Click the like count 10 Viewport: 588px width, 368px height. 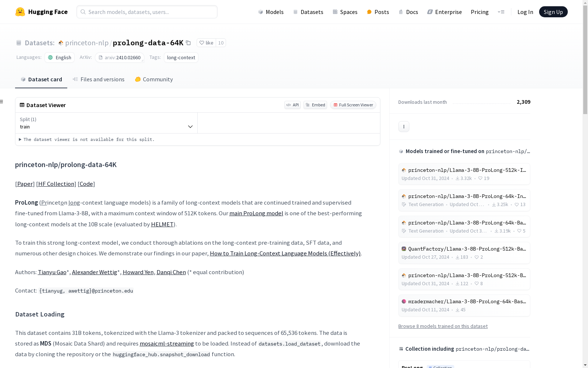click(221, 43)
